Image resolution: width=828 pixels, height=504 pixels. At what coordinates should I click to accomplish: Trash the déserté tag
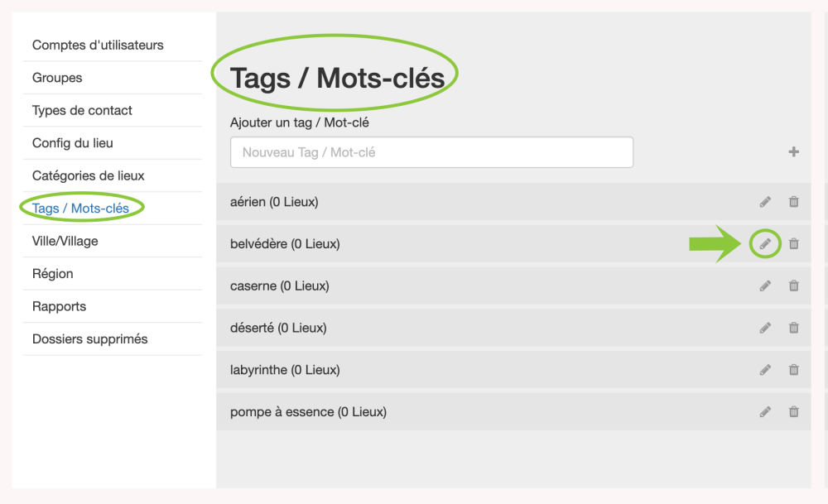[x=793, y=328]
